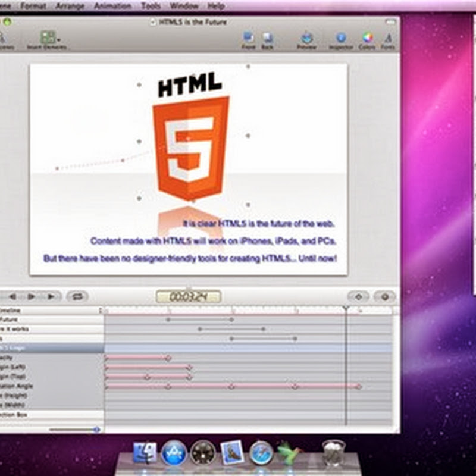Send element to Back toolbar icon

[267, 37]
